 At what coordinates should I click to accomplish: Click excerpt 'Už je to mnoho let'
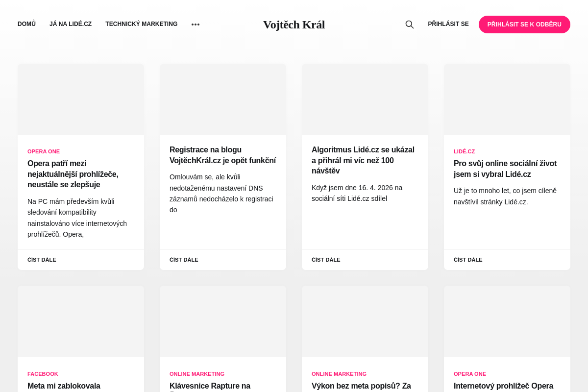tap(482, 191)
